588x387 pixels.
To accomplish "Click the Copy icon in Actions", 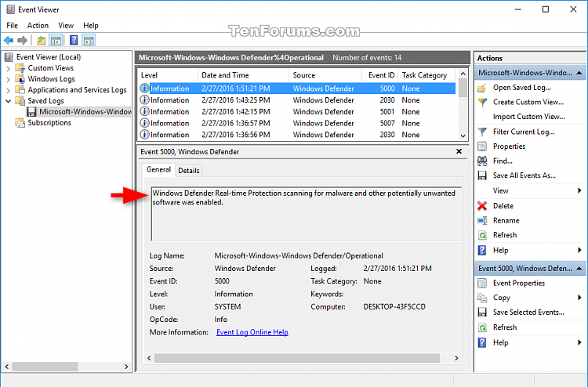I will coord(482,298).
